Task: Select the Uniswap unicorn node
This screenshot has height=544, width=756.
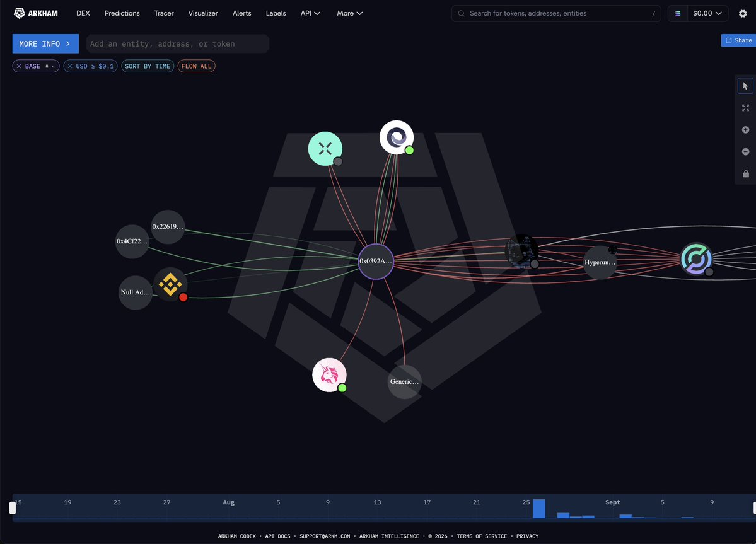Action: [x=329, y=375]
